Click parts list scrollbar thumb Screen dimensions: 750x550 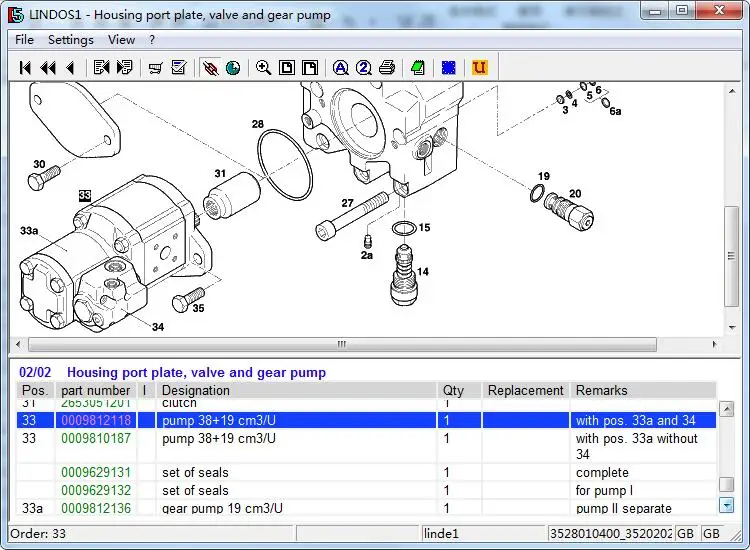[727, 484]
